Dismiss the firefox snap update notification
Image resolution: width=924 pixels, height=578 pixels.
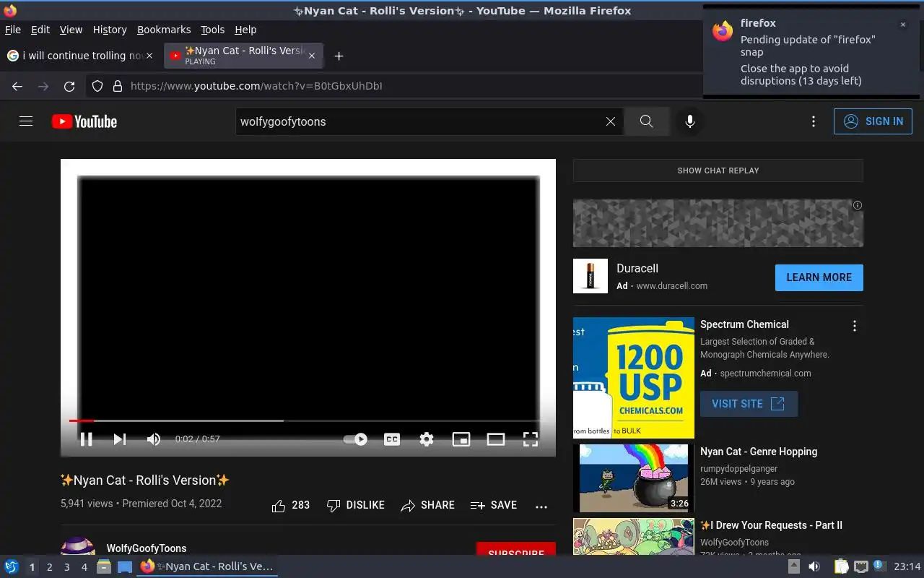pyautogui.click(x=902, y=25)
